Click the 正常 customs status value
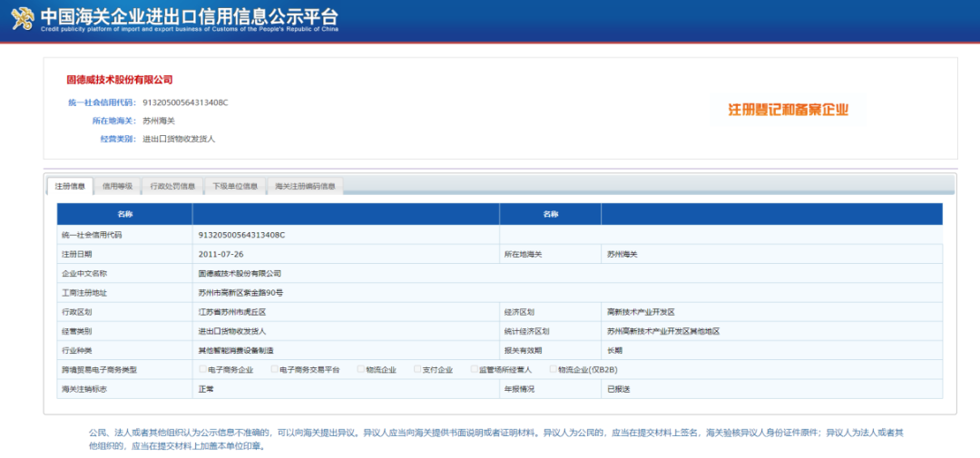The image size is (980, 458). pyautogui.click(x=206, y=389)
